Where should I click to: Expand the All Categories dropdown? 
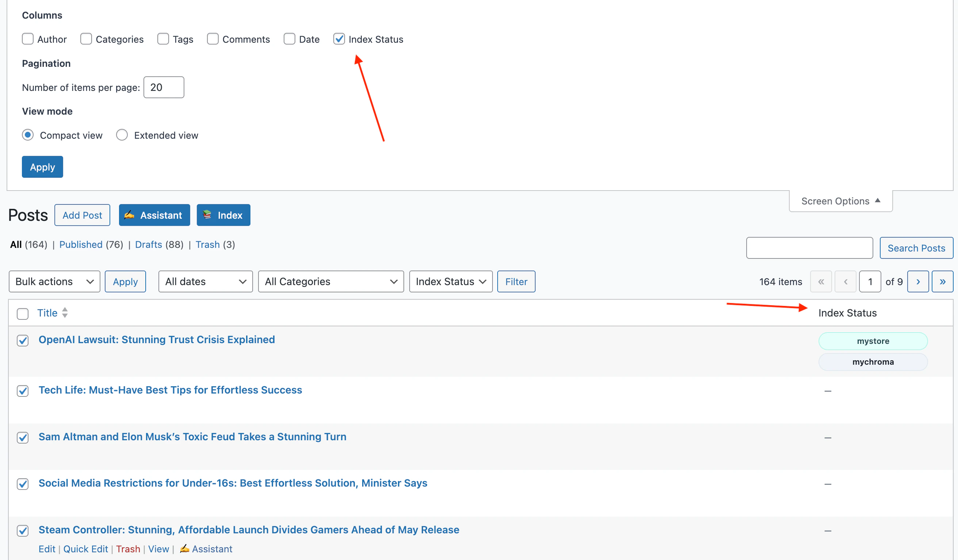[x=331, y=281]
